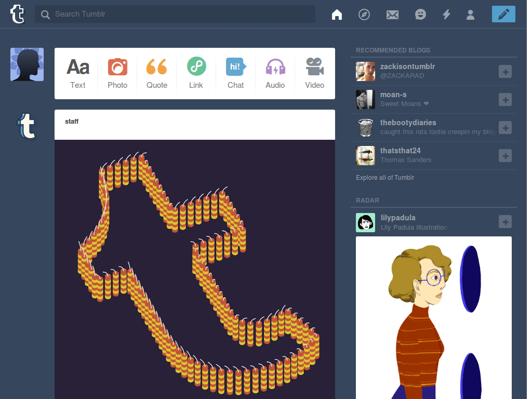Open zackisontumblr recommended blog
This screenshot has height=399, width=532.
(x=407, y=66)
